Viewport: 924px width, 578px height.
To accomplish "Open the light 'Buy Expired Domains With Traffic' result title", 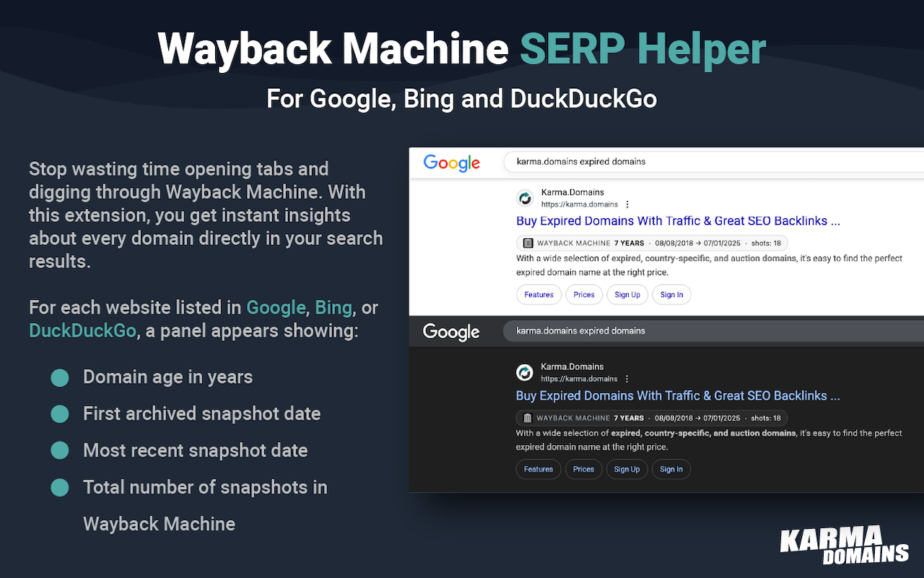I will (678, 221).
